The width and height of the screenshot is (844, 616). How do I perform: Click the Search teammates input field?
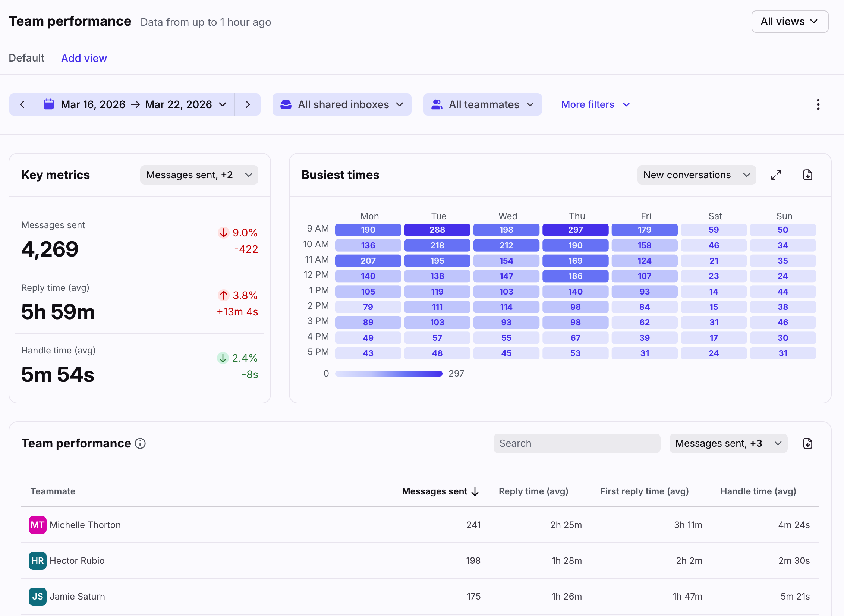coord(576,443)
